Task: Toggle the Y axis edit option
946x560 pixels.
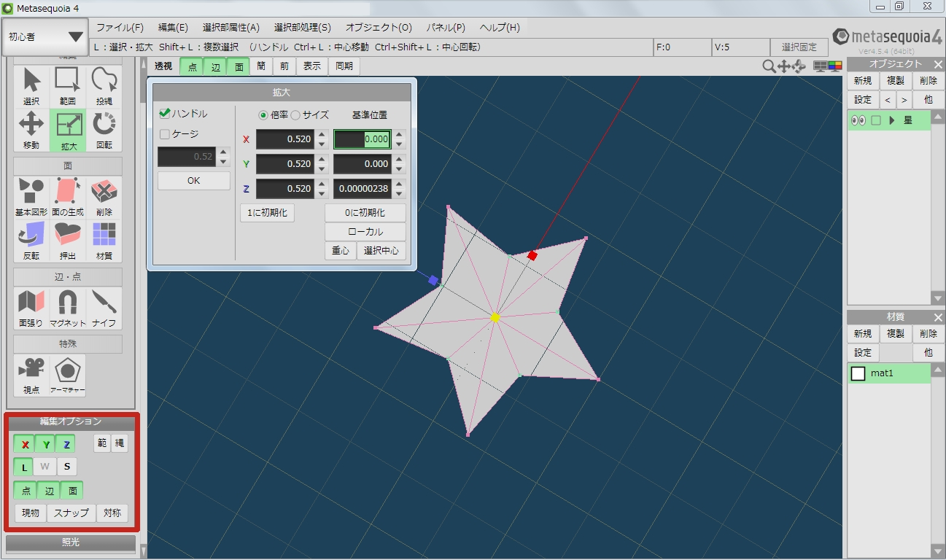Action: 46,445
